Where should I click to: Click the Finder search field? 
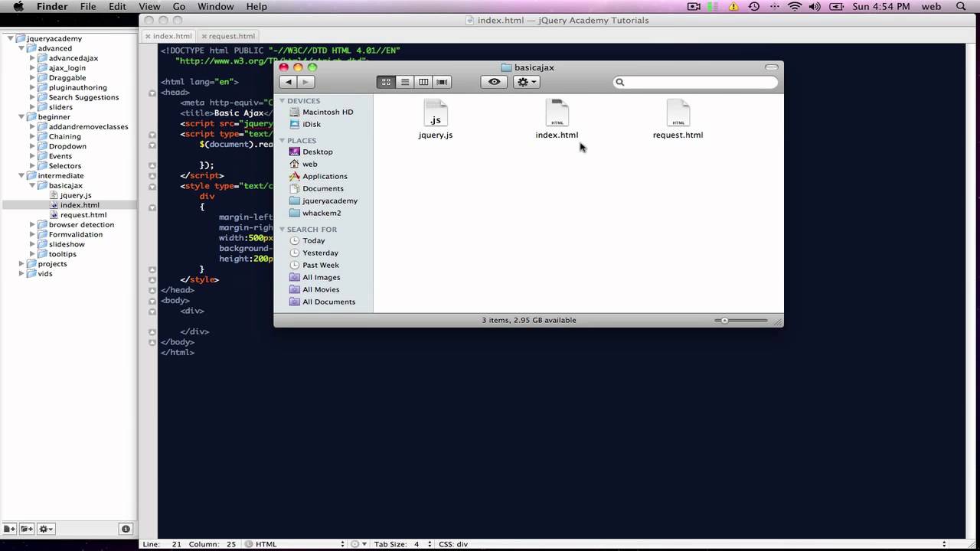pyautogui.click(x=695, y=82)
